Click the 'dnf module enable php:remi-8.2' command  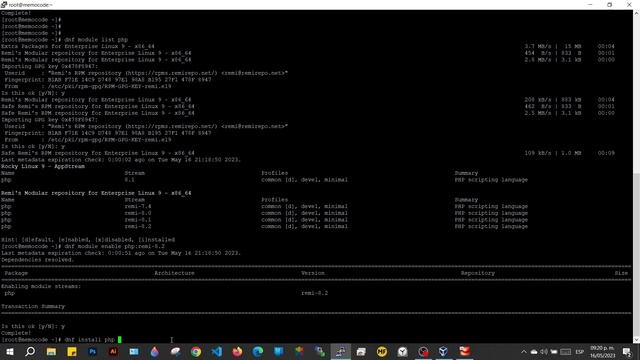click(x=114, y=247)
